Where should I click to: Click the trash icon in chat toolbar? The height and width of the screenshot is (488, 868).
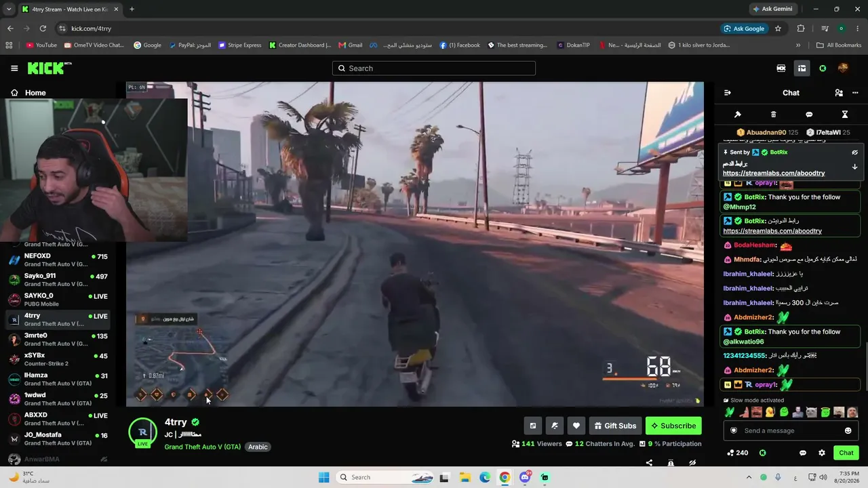[x=774, y=115]
